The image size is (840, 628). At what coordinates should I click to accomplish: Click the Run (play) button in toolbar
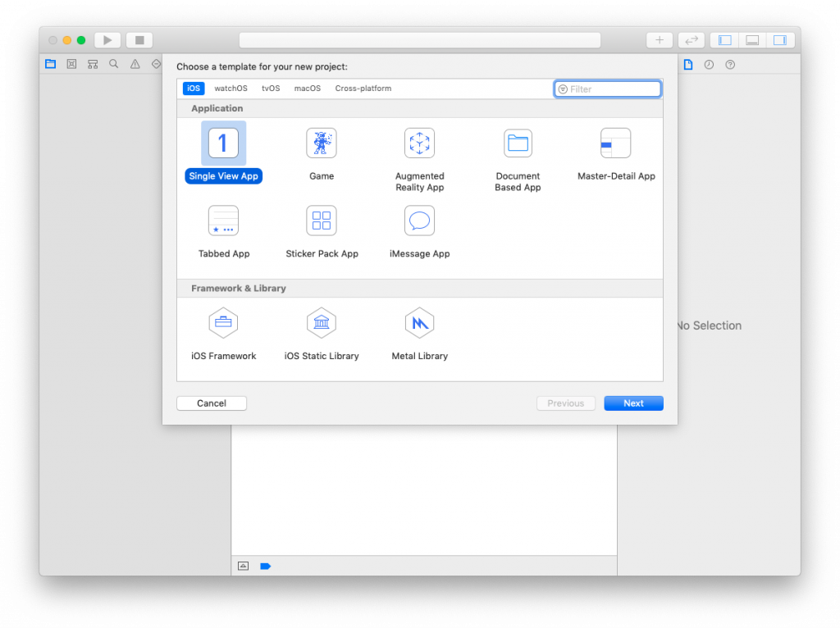107,40
